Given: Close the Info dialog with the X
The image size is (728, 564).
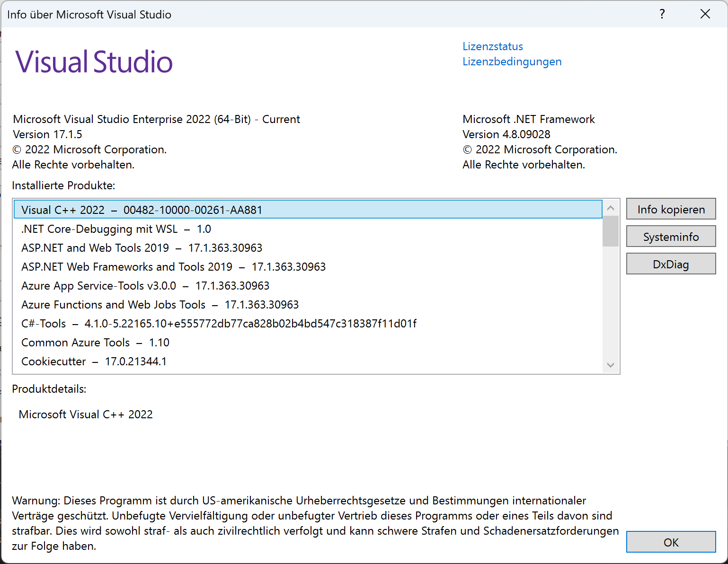Looking at the screenshot, I should coord(705,14).
